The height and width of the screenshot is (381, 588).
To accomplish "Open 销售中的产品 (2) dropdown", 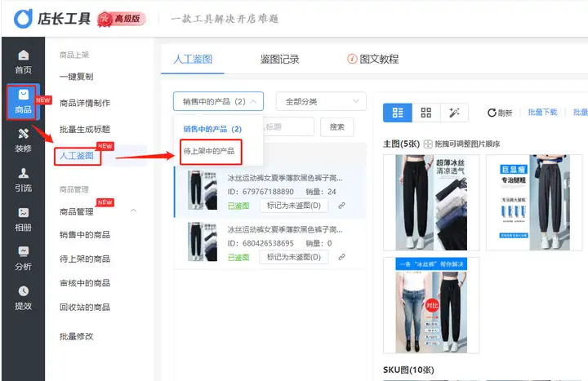I will click(x=218, y=101).
